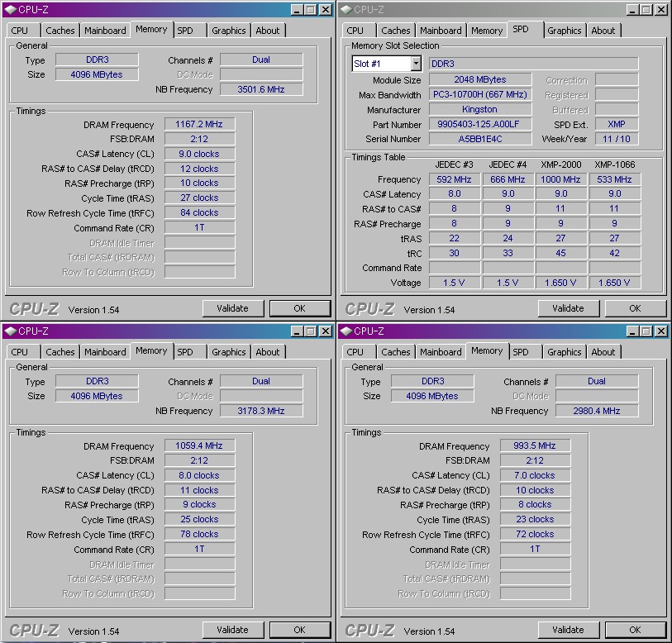
Task: Click the Serial Number A5BB1E4C
Action: tap(480, 139)
